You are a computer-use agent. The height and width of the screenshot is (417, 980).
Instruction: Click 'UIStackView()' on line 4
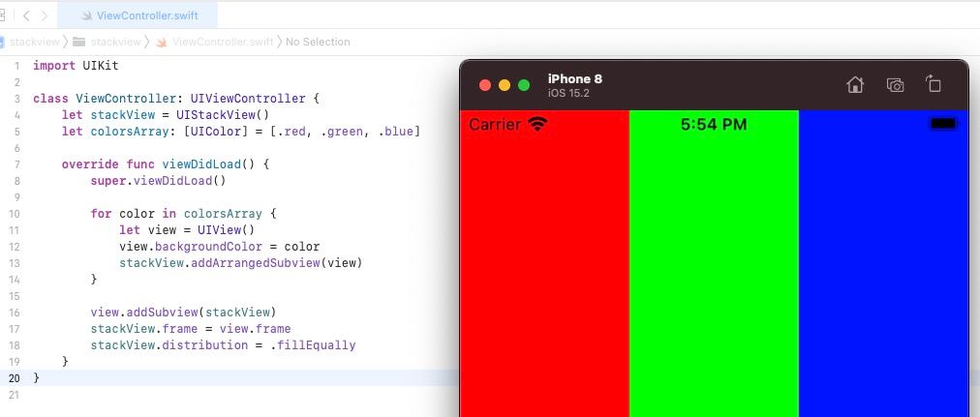223,115
